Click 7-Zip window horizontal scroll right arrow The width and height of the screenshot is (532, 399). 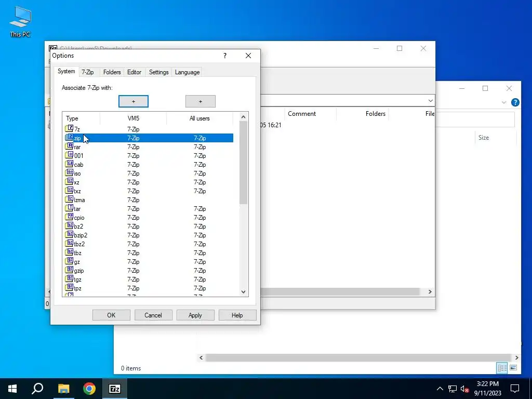click(x=430, y=292)
